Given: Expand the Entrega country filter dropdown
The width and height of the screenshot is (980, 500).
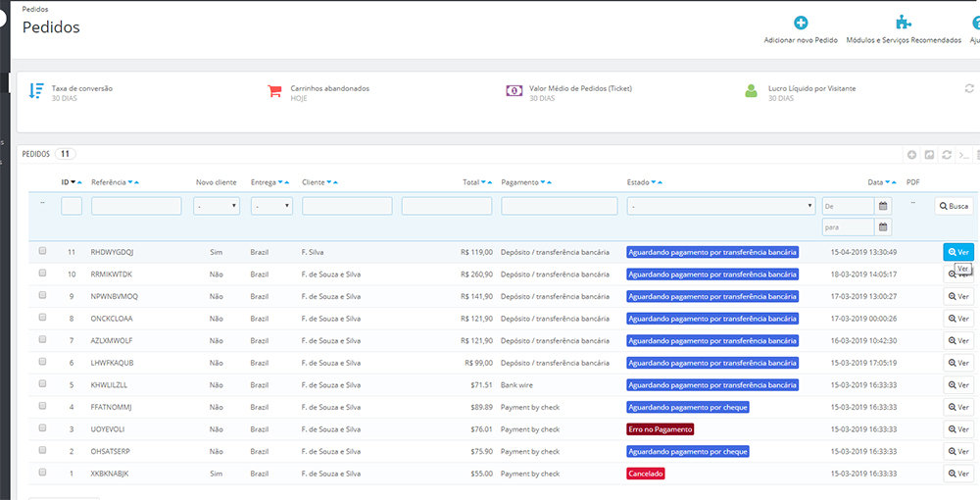Looking at the screenshot, I should (271, 206).
